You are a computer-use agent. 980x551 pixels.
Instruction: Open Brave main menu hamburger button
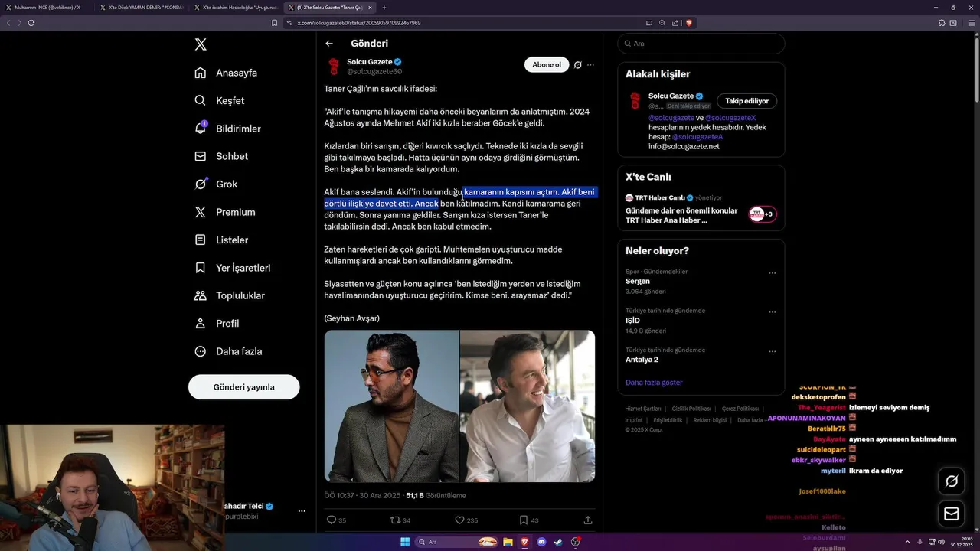(x=971, y=23)
